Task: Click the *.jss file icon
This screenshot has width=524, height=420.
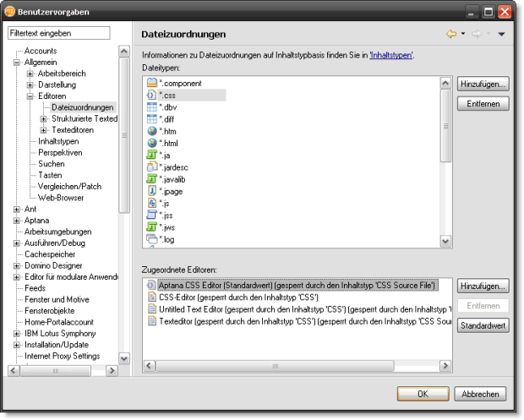Action: (152, 215)
